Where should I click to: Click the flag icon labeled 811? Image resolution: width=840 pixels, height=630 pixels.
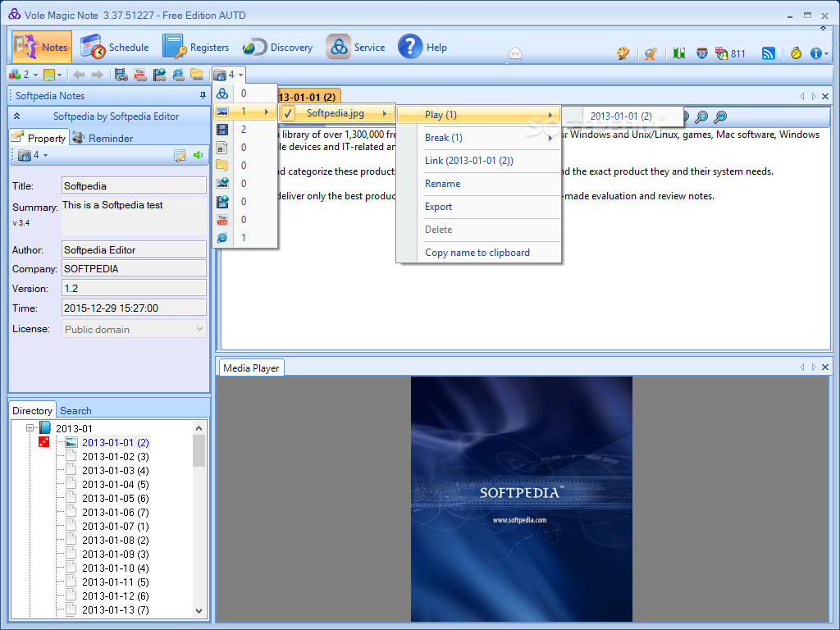click(x=731, y=53)
